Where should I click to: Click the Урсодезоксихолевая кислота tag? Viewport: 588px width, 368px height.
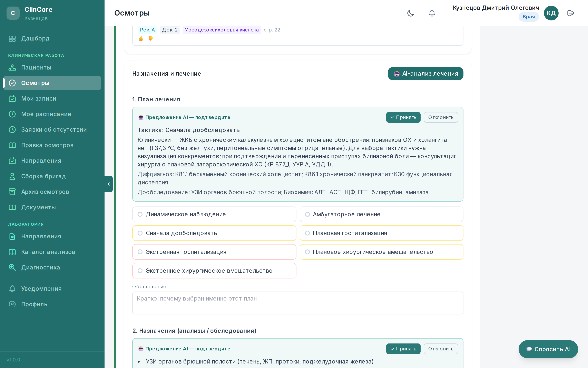[x=222, y=30]
